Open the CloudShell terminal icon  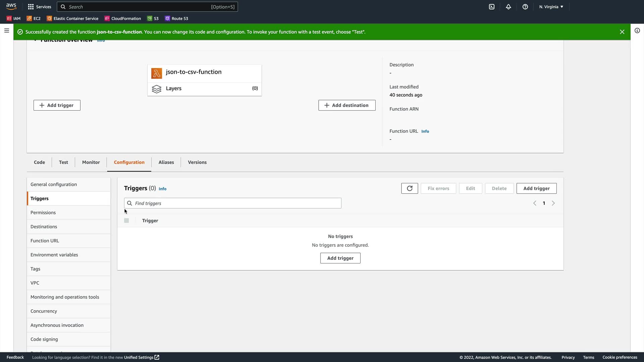tap(492, 7)
